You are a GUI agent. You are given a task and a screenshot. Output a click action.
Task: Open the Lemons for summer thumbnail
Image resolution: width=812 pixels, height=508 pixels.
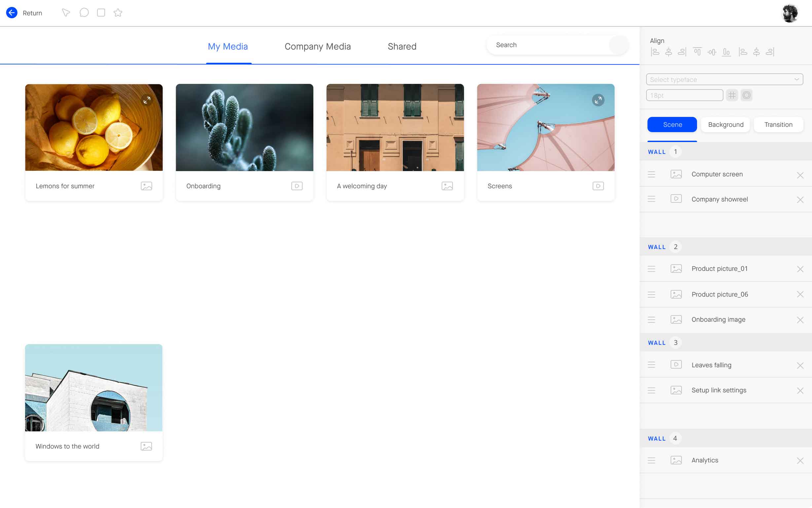click(94, 127)
